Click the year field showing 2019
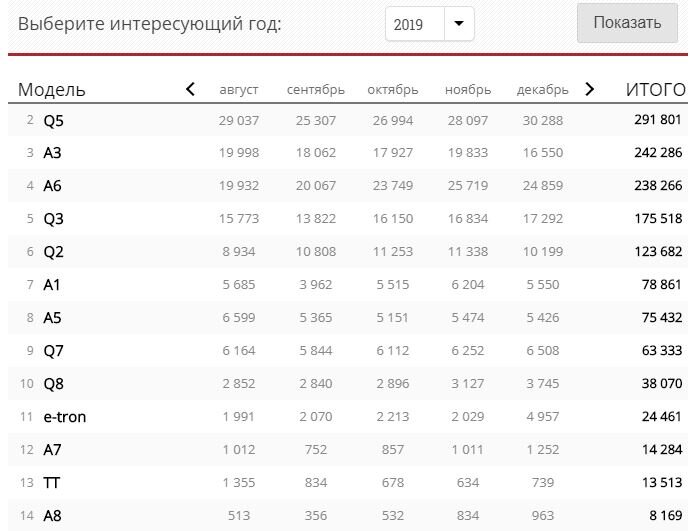Image resolution: width=693 pixels, height=531 pixels. 415,24
